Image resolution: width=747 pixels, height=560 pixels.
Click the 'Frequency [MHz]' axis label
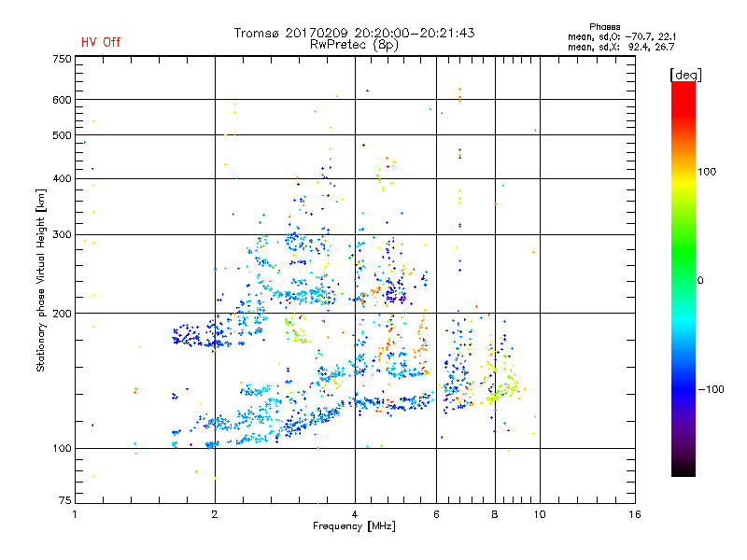[354, 526]
